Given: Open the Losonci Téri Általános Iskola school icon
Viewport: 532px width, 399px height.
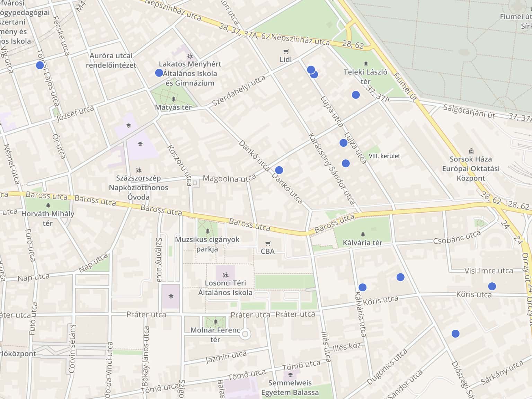Looking at the screenshot, I should click(x=225, y=275).
